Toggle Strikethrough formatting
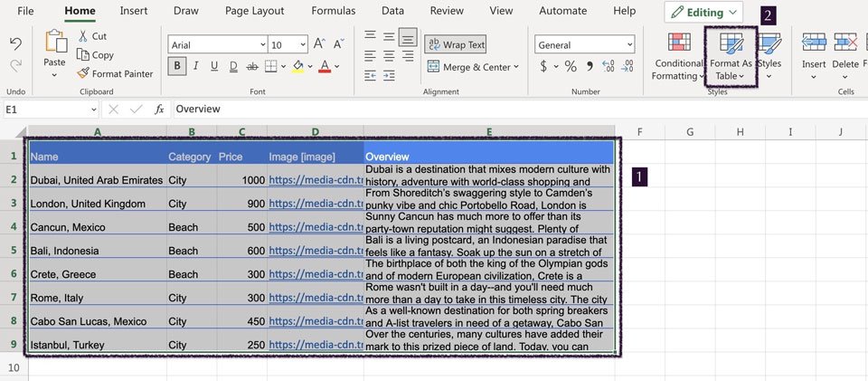This screenshot has height=381, width=868. pyautogui.click(x=252, y=66)
